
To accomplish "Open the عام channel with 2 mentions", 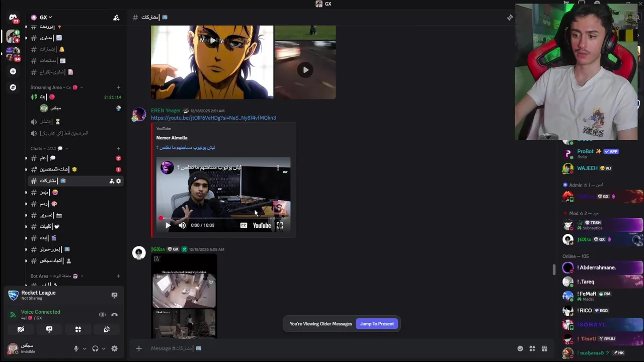I will (x=75, y=158).
